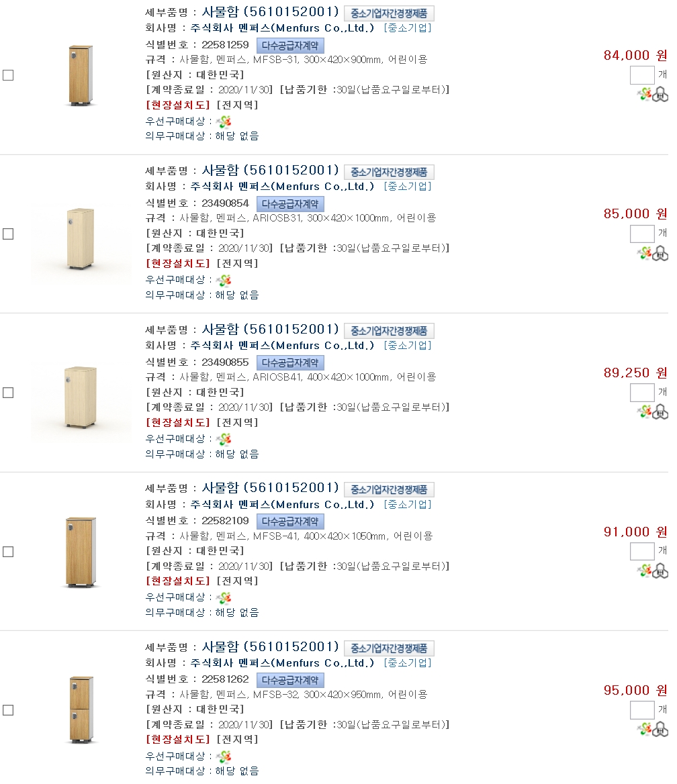Tick the checkbox for locker item 22581259
The height and width of the screenshot is (784, 677).
[8, 75]
